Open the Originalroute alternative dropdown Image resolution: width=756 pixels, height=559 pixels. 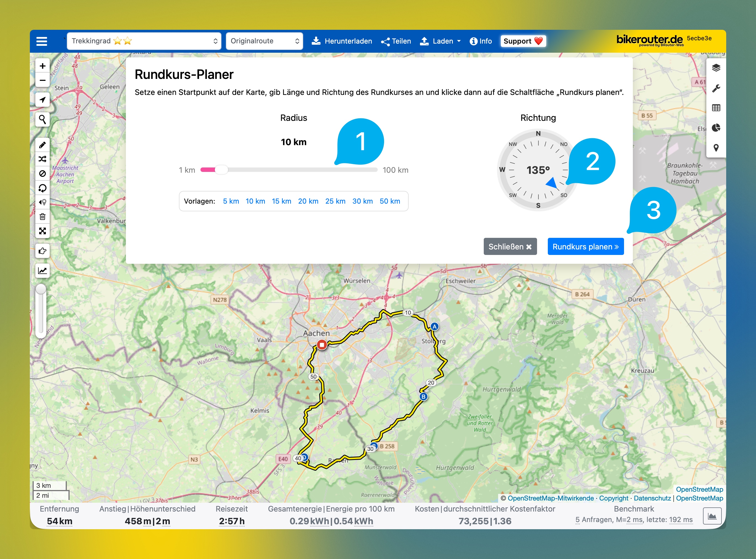[264, 41]
